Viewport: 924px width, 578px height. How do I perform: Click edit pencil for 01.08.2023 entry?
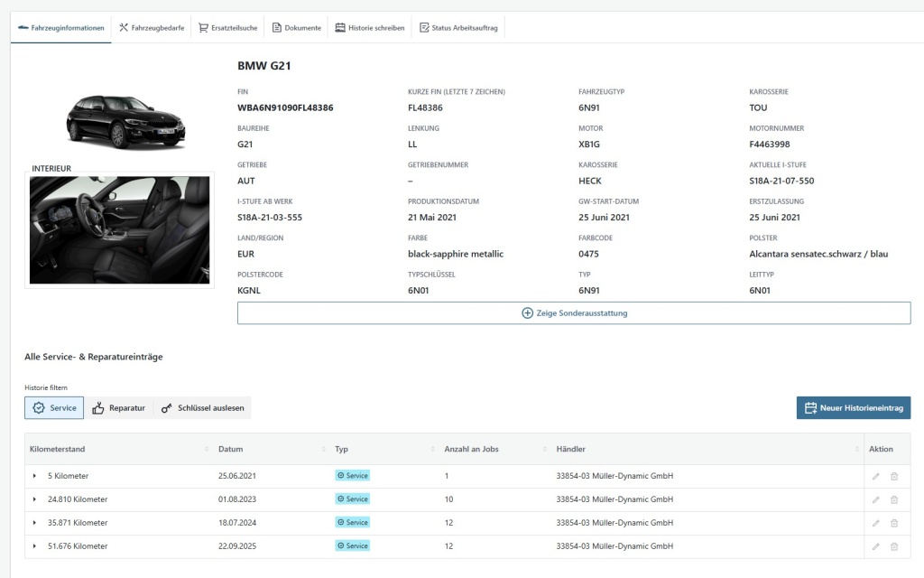pyautogui.click(x=875, y=499)
